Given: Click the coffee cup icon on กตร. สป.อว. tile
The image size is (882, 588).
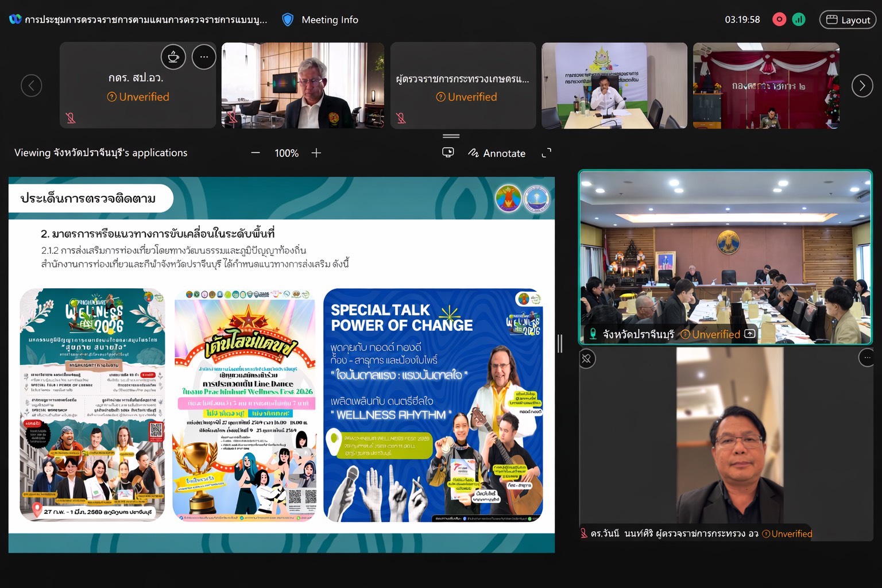Looking at the screenshot, I should (x=173, y=57).
